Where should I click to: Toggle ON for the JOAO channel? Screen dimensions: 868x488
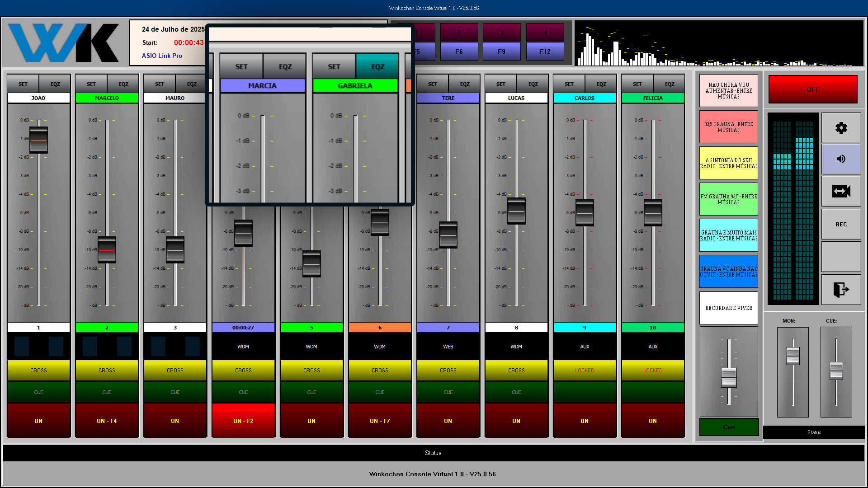[x=38, y=421]
